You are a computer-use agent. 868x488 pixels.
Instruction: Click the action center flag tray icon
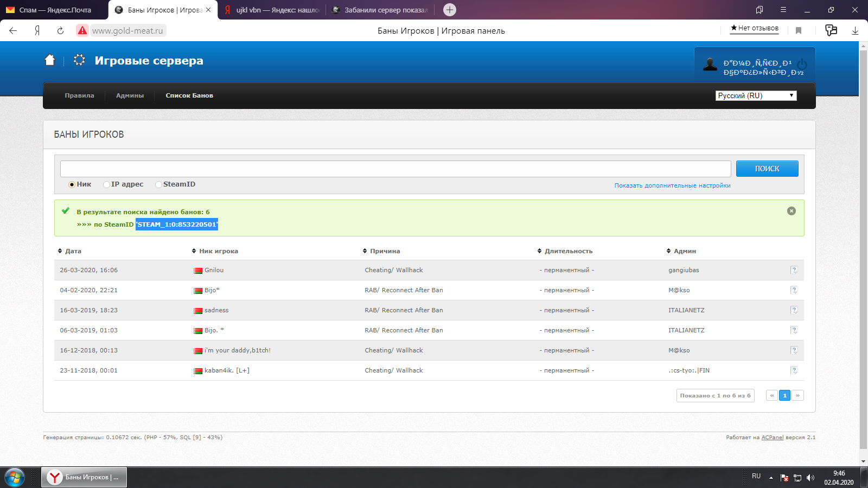[x=784, y=478]
